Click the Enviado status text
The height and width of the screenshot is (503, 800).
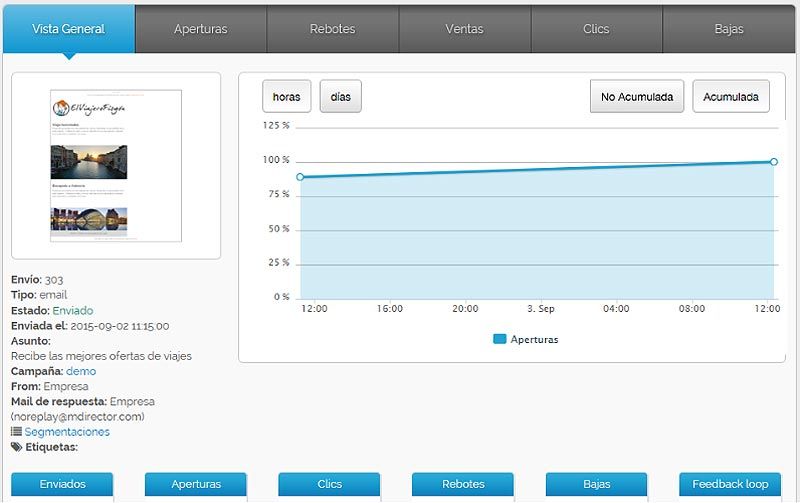[73, 311]
